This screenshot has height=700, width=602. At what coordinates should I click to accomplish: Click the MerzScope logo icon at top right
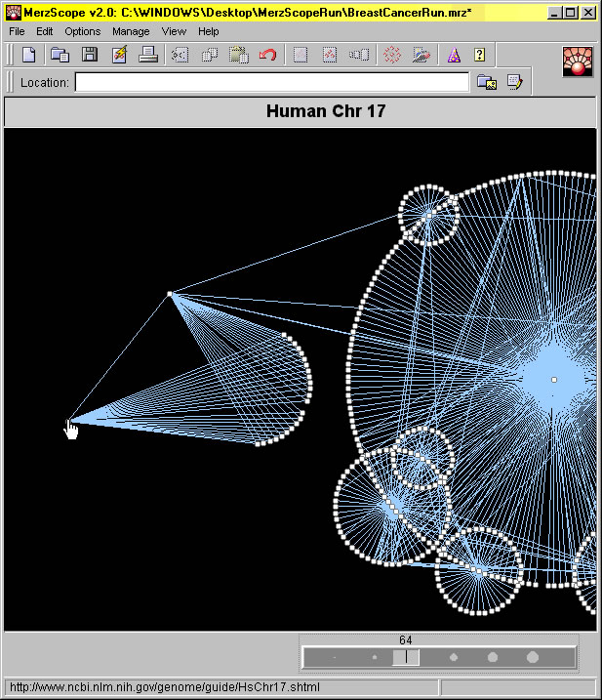[x=578, y=61]
